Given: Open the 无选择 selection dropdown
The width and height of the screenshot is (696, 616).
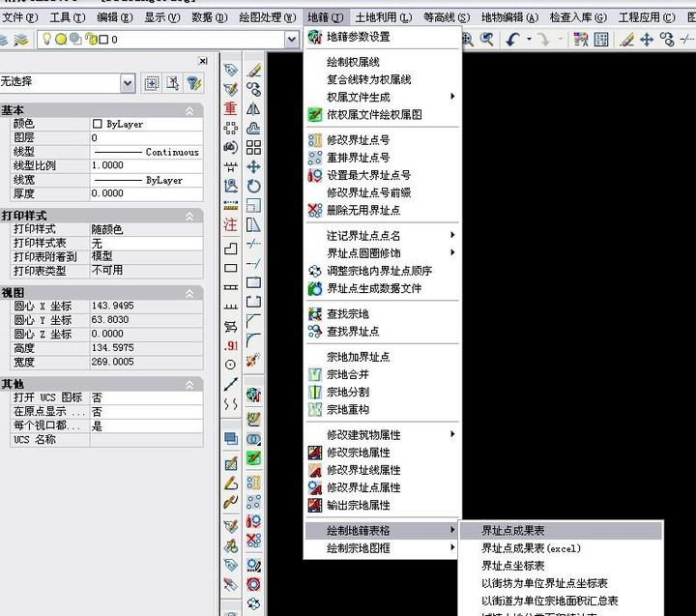Looking at the screenshot, I should [x=128, y=83].
